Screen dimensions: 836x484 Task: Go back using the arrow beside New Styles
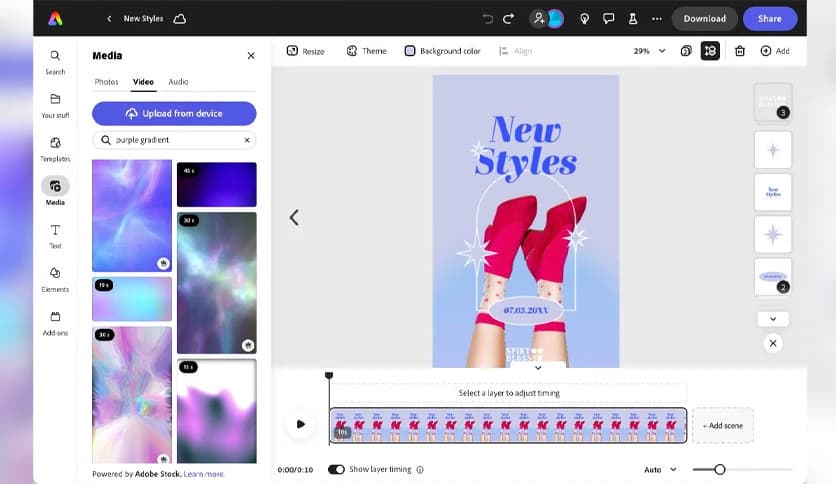pyautogui.click(x=109, y=19)
